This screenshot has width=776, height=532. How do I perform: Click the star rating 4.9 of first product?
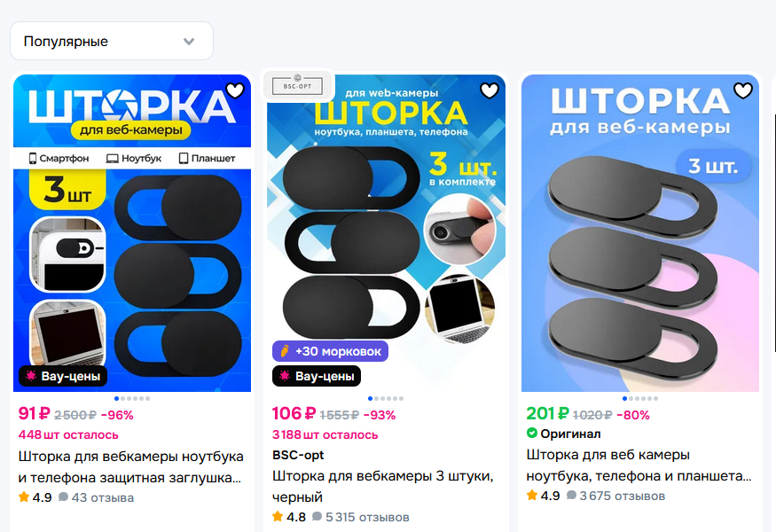[35, 497]
